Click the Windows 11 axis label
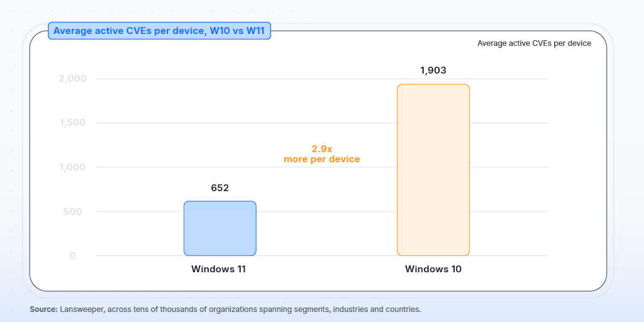This screenshot has height=322, width=644. point(218,269)
